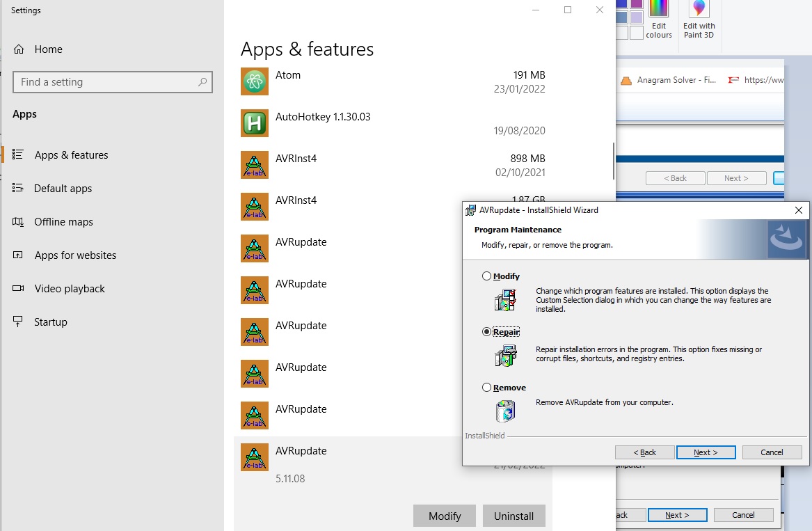Click greyed Next button in background window

point(736,178)
